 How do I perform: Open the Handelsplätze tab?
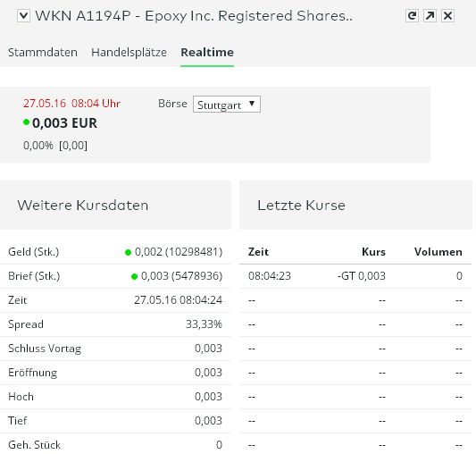pyautogui.click(x=129, y=52)
